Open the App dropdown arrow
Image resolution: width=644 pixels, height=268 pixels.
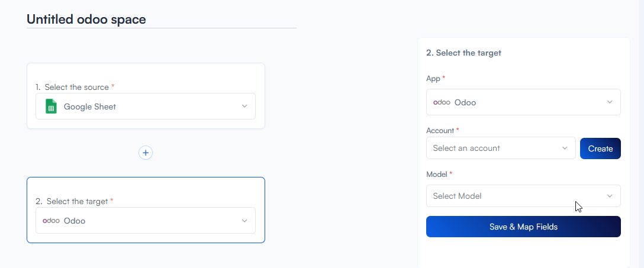(x=610, y=102)
